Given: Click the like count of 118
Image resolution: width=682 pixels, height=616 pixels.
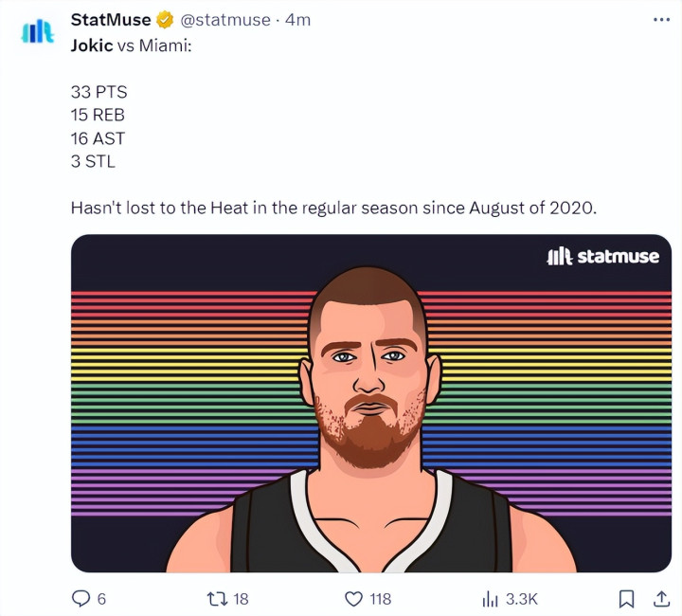Looking at the screenshot, I should 380,599.
